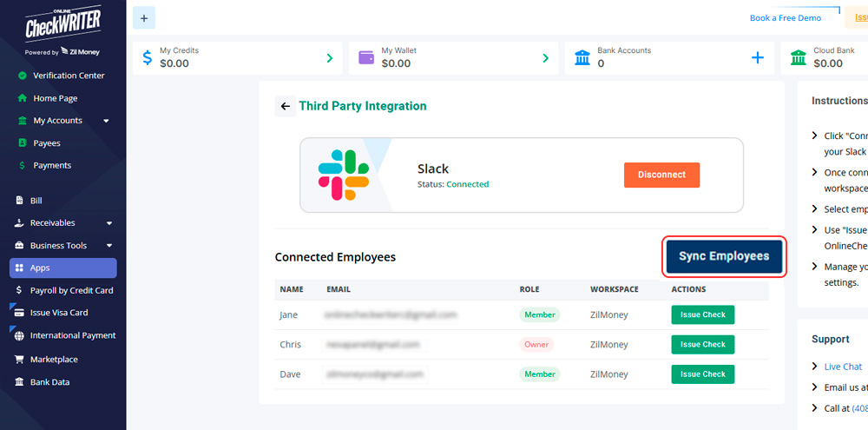Click the EMAIL column header
This screenshot has width=868, height=430.
[x=339, y=289]
